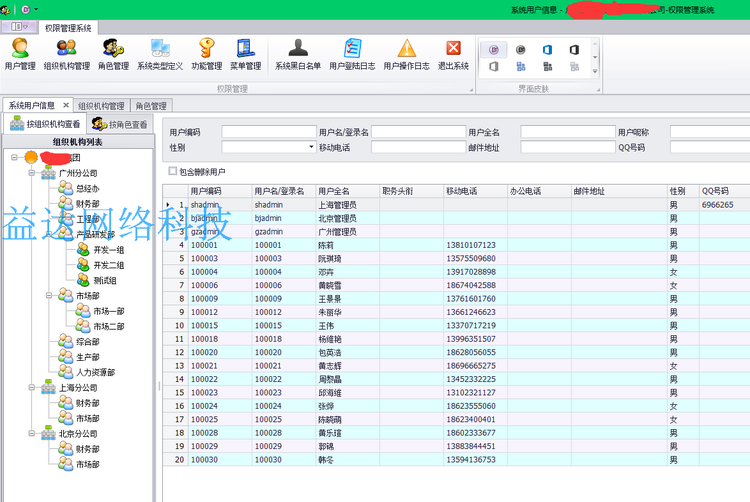Open 用户登陆日志 icon
This screenshot has height=502, width=750.
click(352, 54)
